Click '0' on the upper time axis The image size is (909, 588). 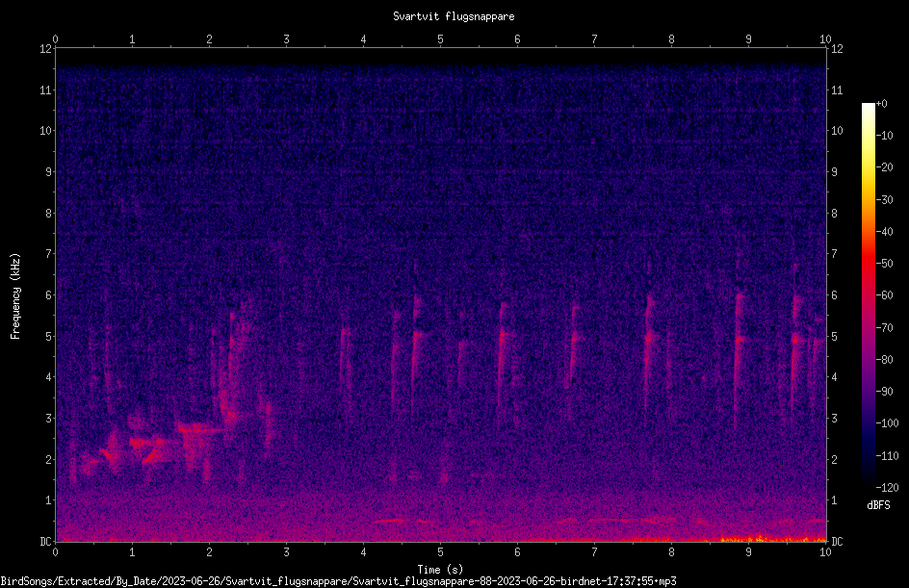pos(55,39)
